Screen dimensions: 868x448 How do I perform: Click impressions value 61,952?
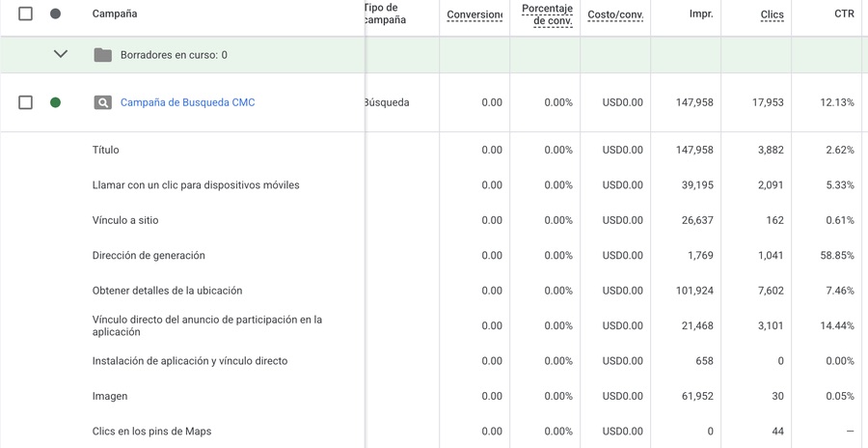coord(697,396)
